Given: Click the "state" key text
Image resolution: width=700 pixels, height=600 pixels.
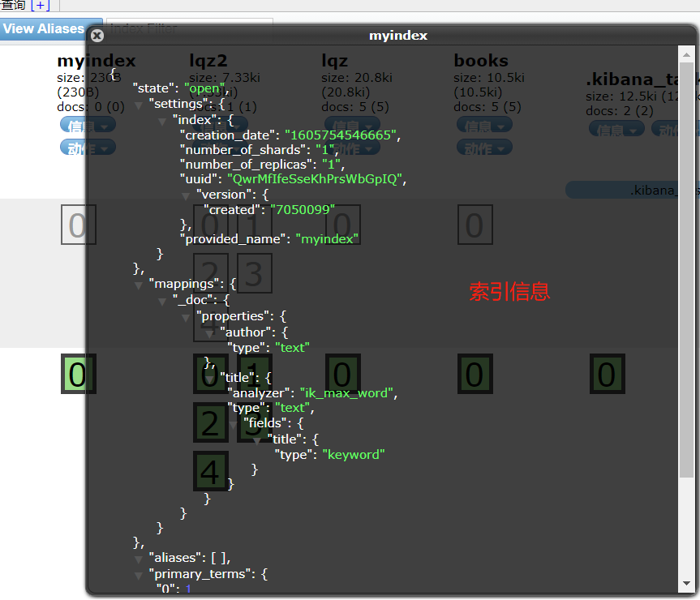Looking at the screenshot, I should 153,88.
